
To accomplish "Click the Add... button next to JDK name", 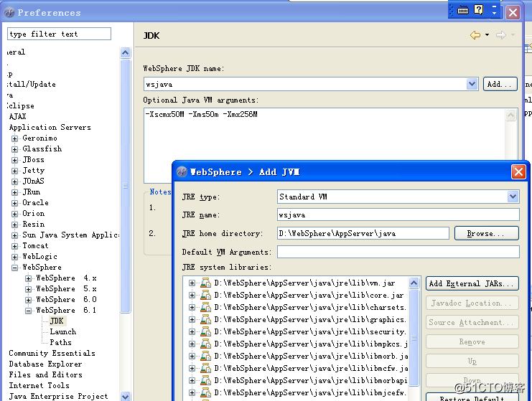I will point(500,84).
